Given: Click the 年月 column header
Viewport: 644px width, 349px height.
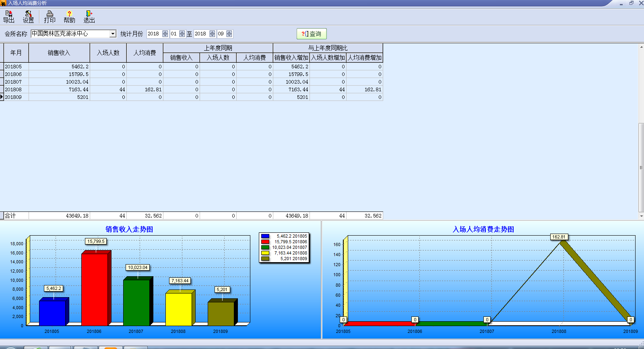Looking at the screenshot, I should pyautogui.click(x=16, y=53).
